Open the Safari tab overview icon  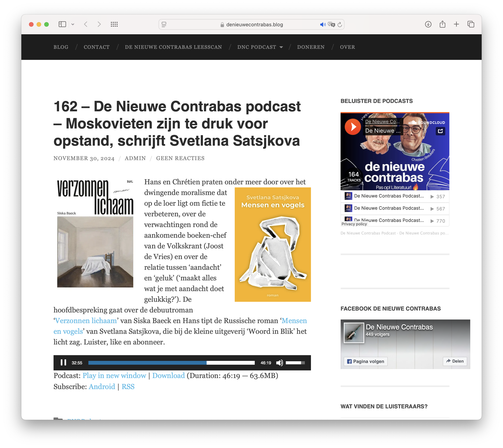click(x=471, y=24)
